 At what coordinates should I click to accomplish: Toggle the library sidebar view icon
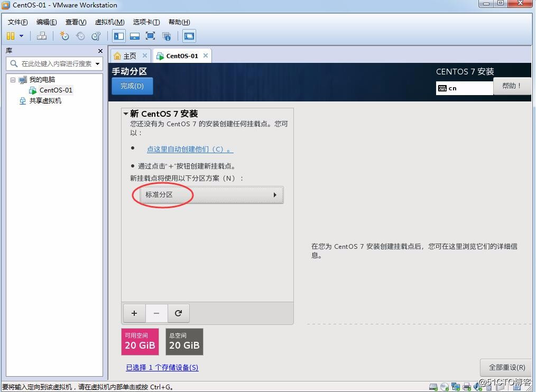[119, 36]
